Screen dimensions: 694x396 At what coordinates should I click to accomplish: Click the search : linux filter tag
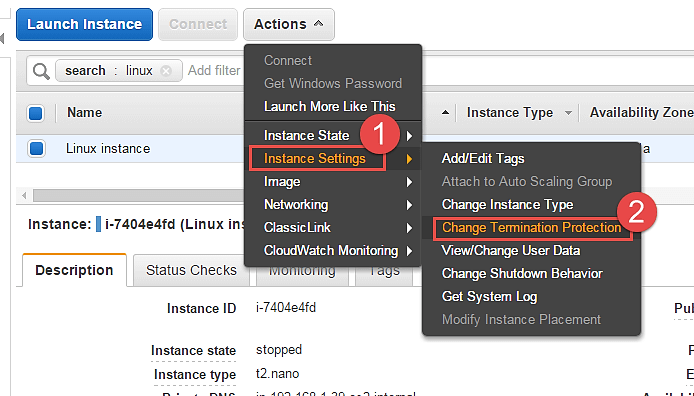coord(119,71)
